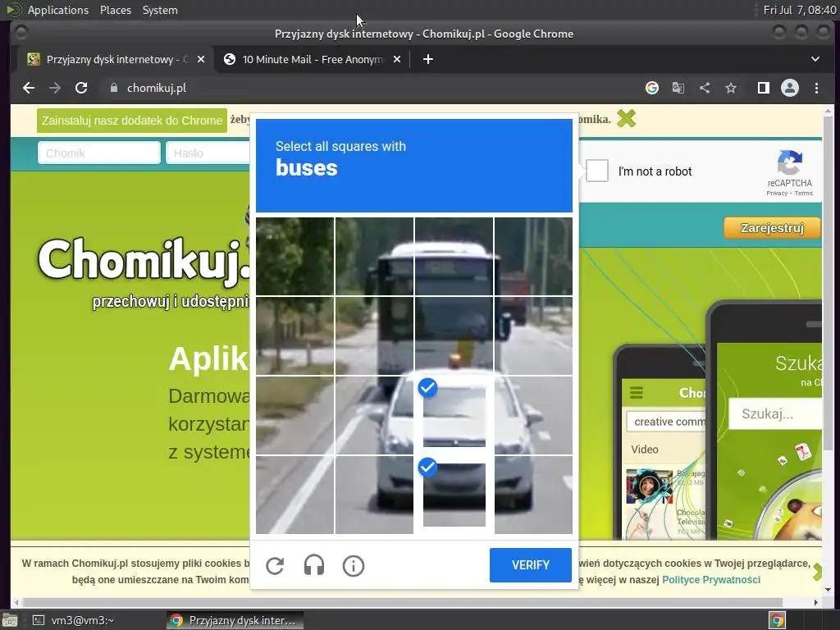Open the Places menu
Viewport: 840px width, 630px height.
115,10
